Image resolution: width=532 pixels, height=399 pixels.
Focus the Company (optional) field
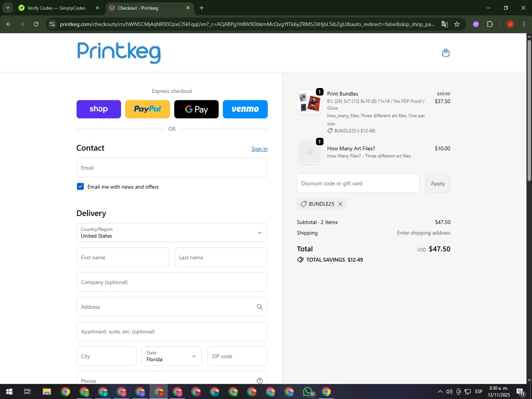pos(172,282)
